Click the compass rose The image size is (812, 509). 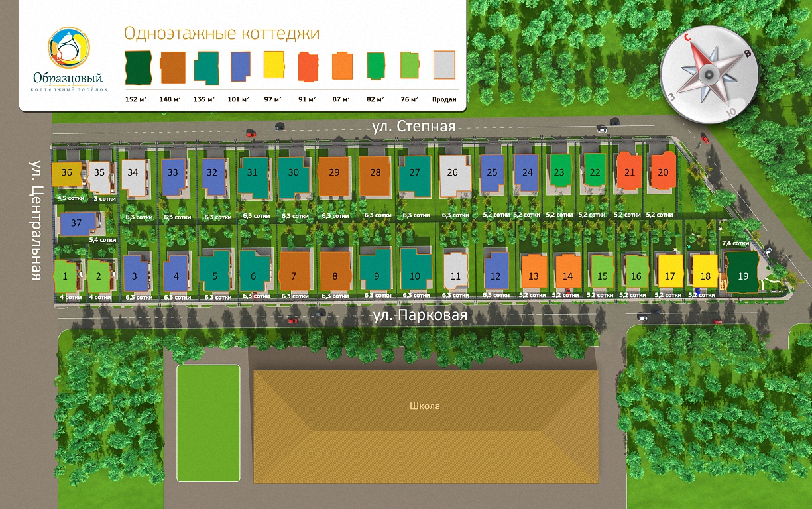pos(710,74)
